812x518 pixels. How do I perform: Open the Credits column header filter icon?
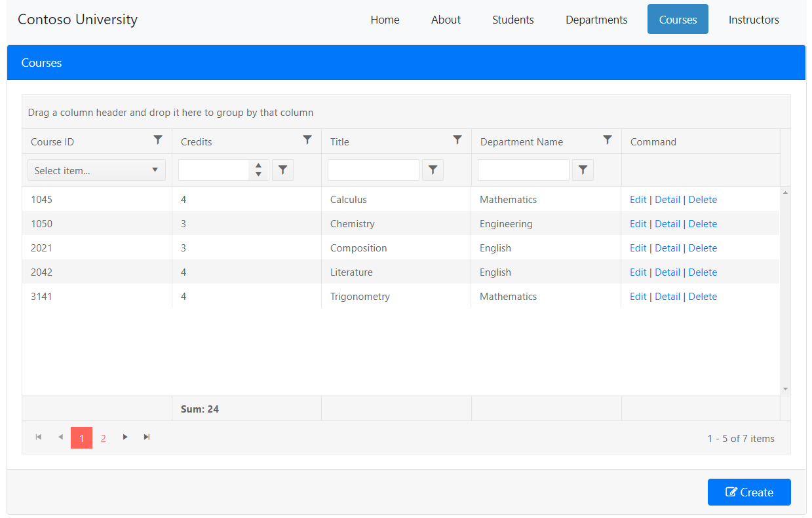pos(307,139)
